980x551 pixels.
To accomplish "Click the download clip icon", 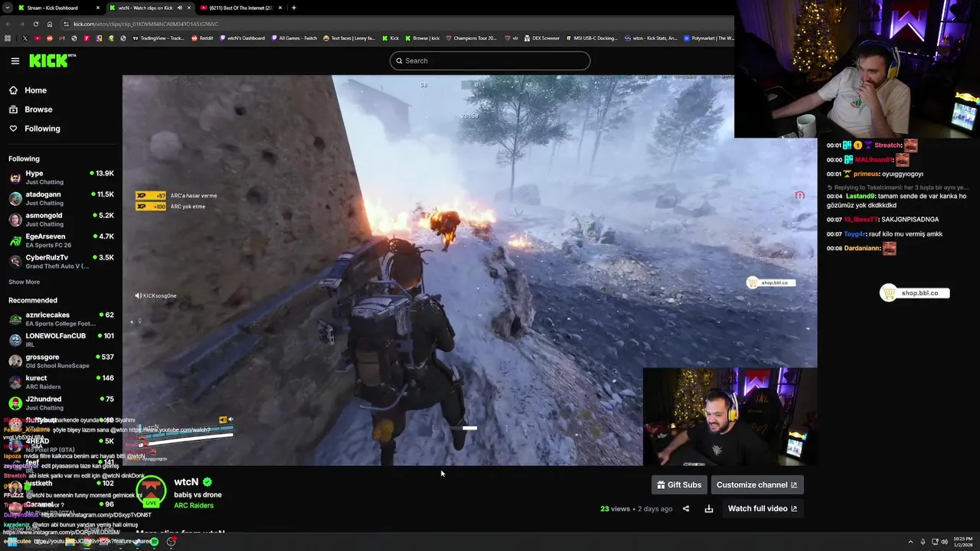I will tap(709, 508).
